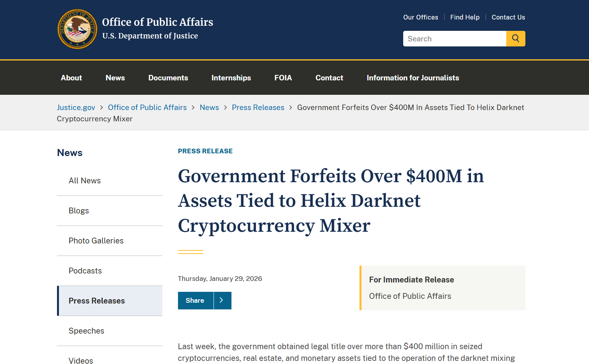Open the About menu item
The width and height of the screenshot is (589, 364).
71,78
